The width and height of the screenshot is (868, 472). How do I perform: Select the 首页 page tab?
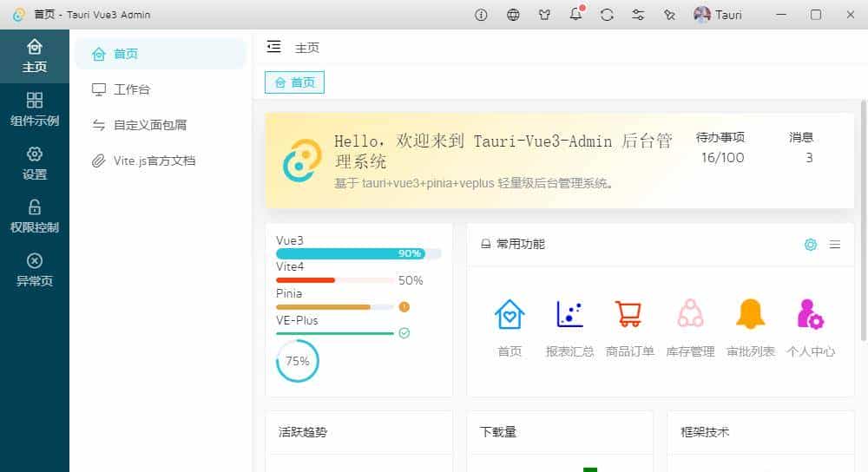[x=294, y=82]
